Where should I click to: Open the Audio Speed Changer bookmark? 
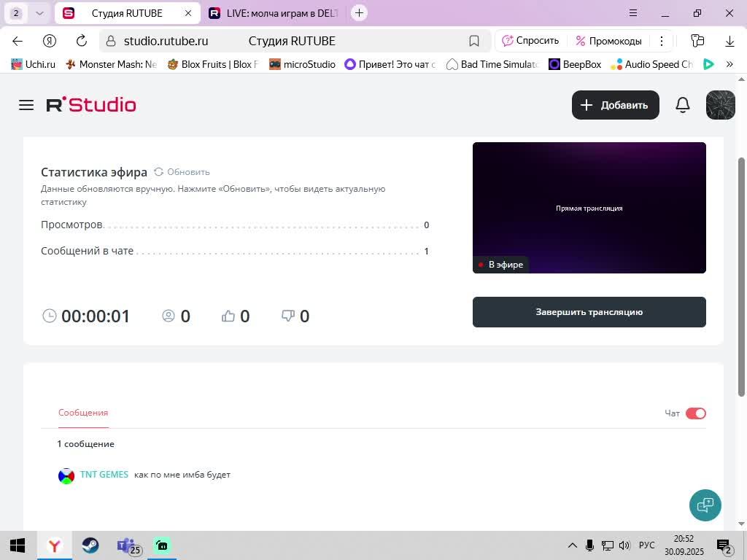pyautogui.click(x=651, y=64)
